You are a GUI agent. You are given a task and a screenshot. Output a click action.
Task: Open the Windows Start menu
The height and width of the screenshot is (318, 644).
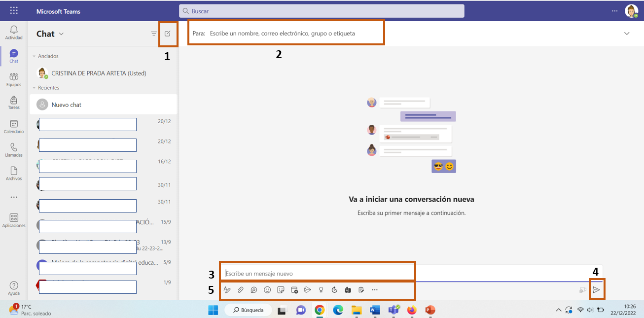point(213,310)
